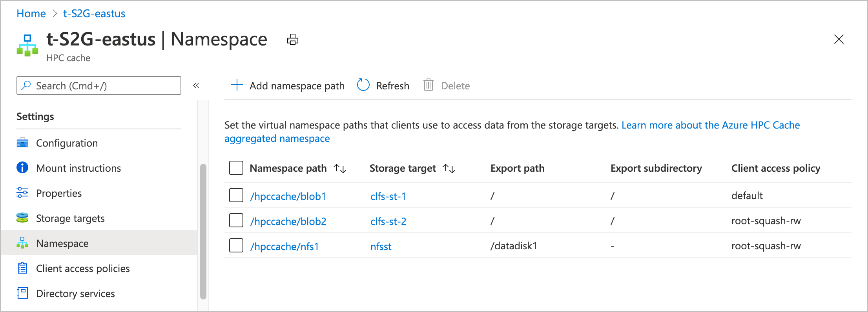The height and width of the screenshot is (312, 868).
Task: Click the sidebar vertical scrollbar
Action: pos(203,231)
